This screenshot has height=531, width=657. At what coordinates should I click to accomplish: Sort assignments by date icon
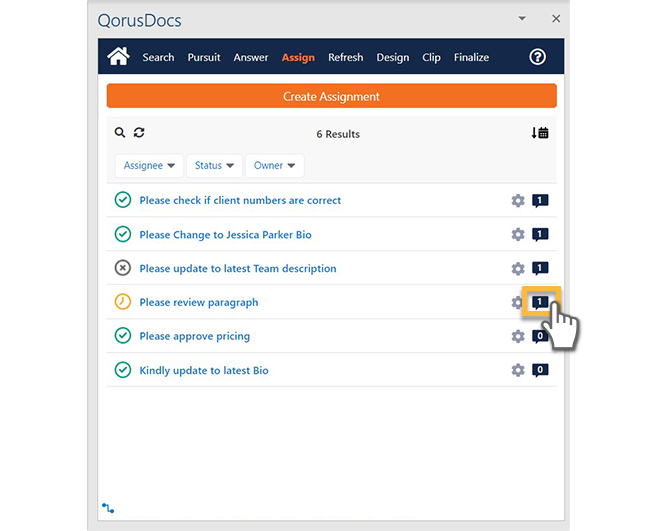540,133
